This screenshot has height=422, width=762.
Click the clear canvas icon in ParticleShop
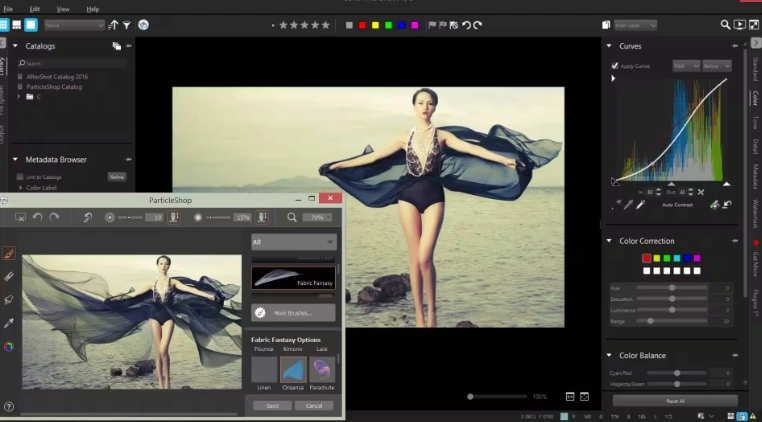[20, 217]
